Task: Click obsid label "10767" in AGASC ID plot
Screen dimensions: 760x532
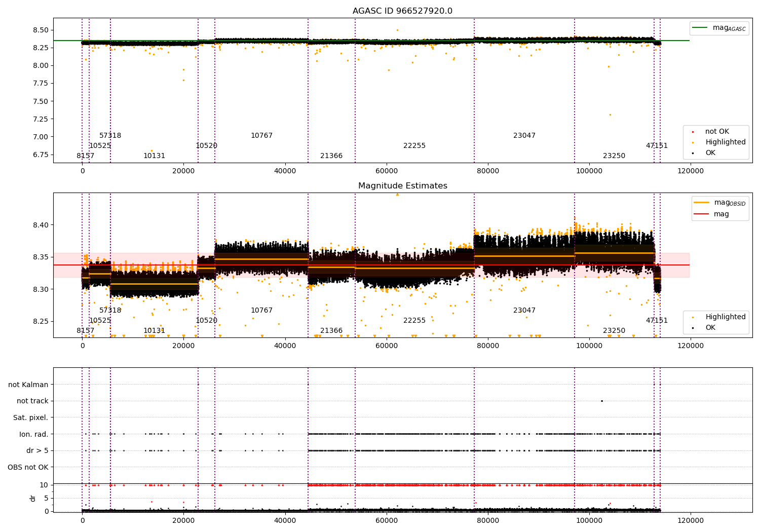Action: 262,135
